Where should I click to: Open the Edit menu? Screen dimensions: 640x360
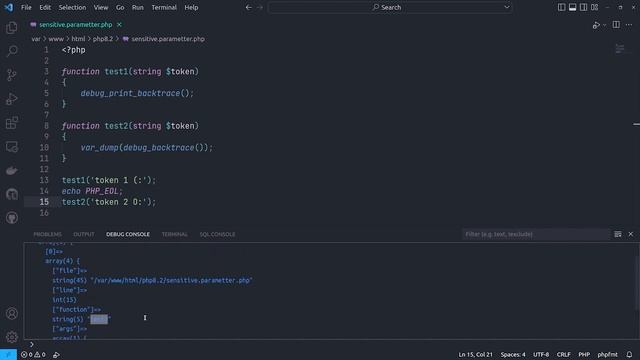45,7
